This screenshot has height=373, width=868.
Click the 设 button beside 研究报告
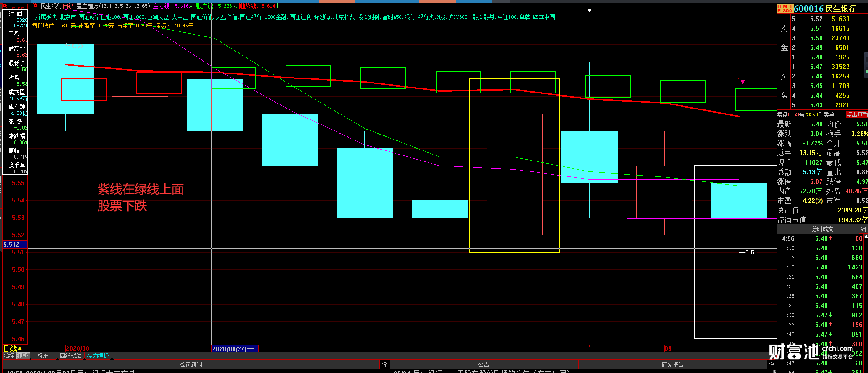[x=771, y=364]
